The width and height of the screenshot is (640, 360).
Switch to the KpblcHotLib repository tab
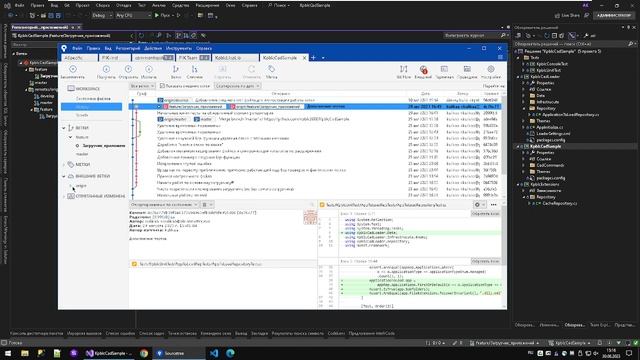tap(235, 58)
